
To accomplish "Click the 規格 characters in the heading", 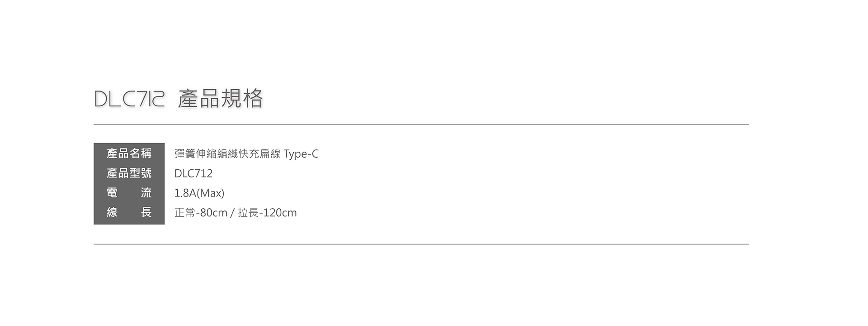I will [x=241, y=99].
